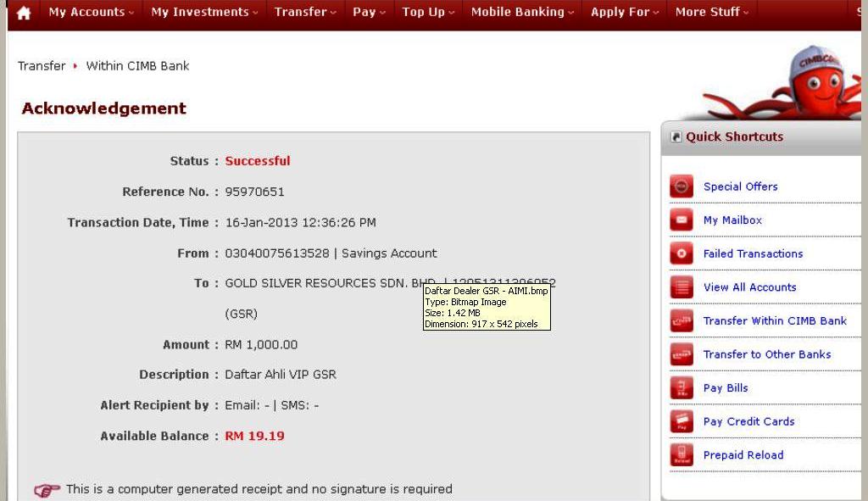Open the Special Offers link

pyautogui.click(x=740, y=186)
